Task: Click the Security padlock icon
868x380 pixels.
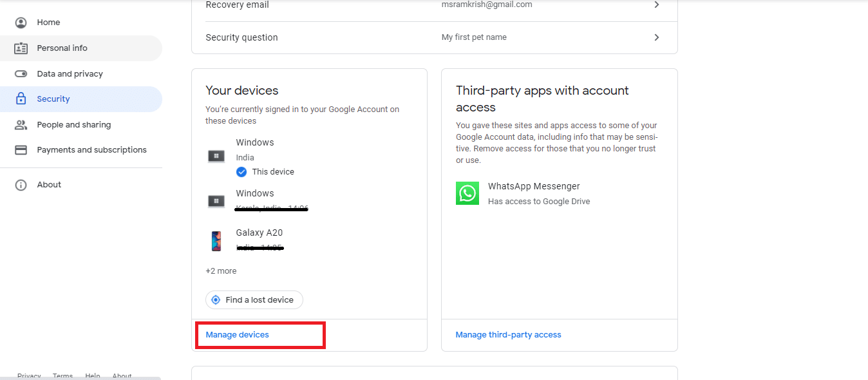Action: coord(21,99)
